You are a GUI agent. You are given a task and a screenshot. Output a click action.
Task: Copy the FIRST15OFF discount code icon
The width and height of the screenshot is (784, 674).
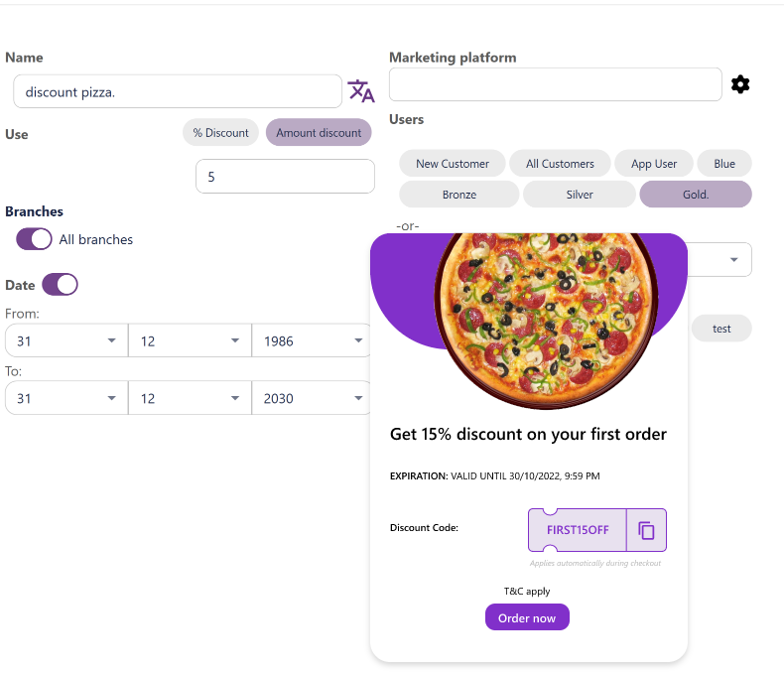[646, 530]
